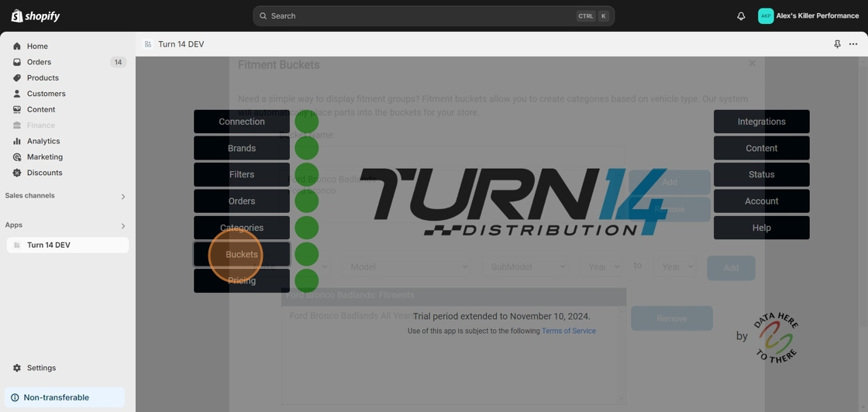
Task: Close the Fitment Buckets dialog
Action: (752, 64)
